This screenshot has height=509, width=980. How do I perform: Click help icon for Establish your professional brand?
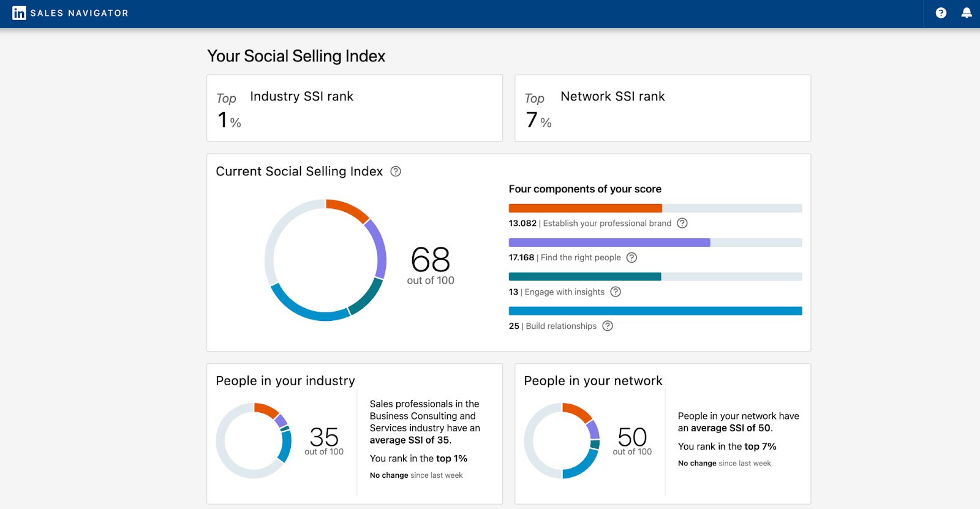click(682, 223)
